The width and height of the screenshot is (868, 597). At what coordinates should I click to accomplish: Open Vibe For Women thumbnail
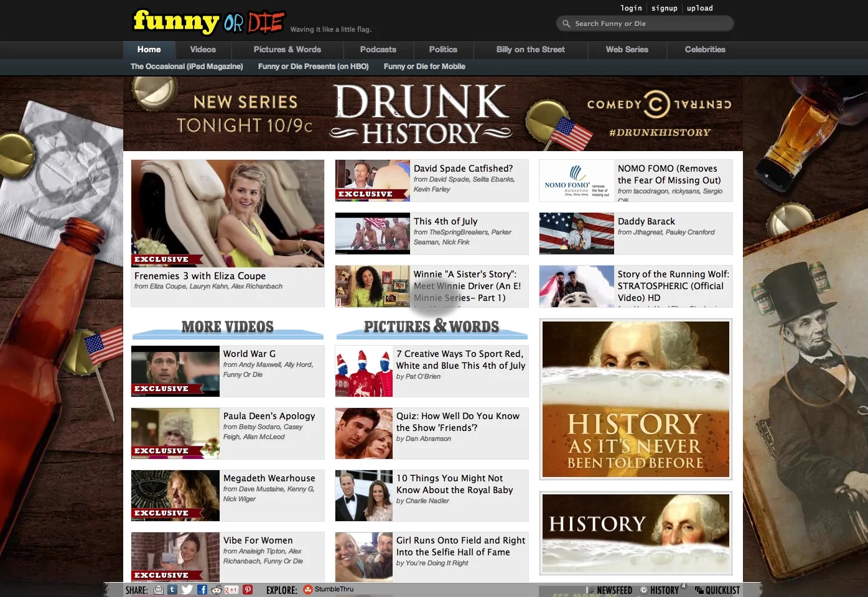click(175, 558)
